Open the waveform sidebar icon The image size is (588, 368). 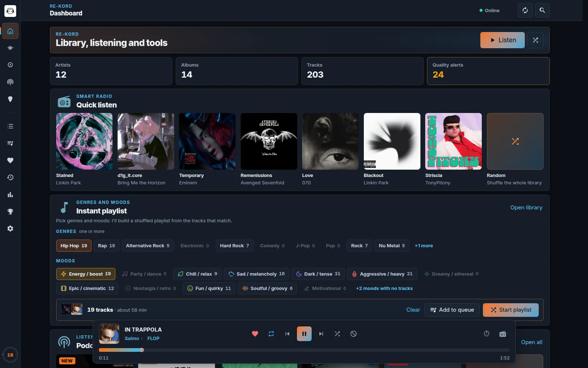coord(10,48)
